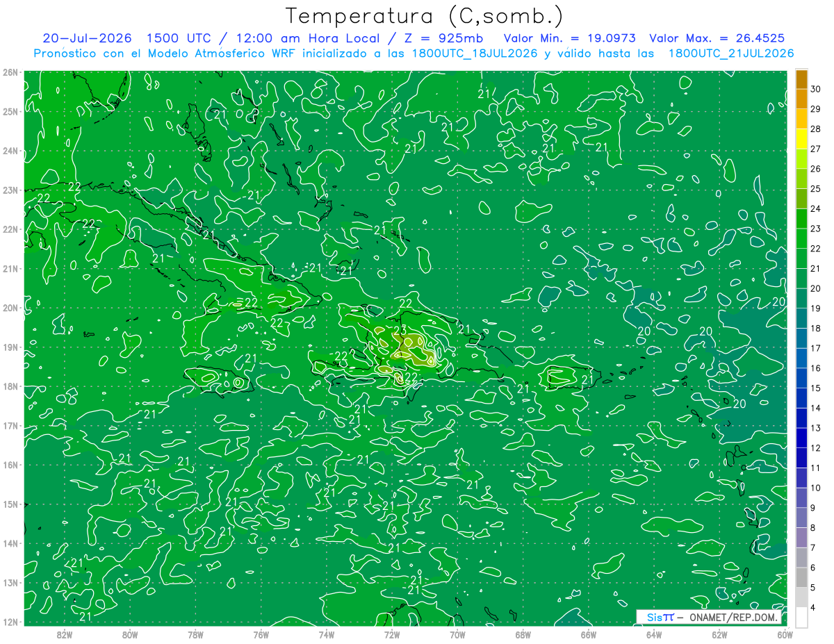Viewport: 834px width, 644px height.
Task: Click the longitude axis label '60W'
Action: pos(785,634)
